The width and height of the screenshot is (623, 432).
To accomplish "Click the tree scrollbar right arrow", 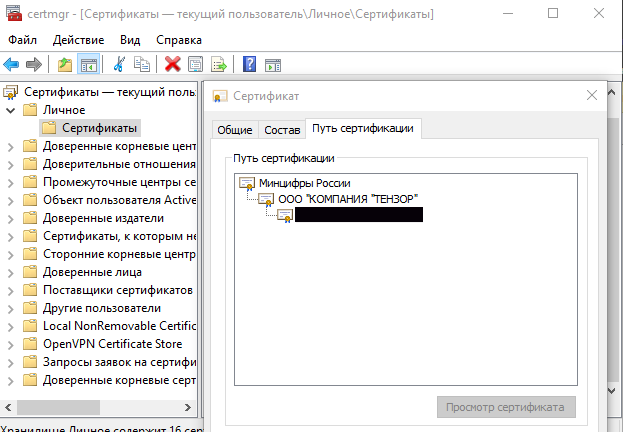I will pos(188,407).
